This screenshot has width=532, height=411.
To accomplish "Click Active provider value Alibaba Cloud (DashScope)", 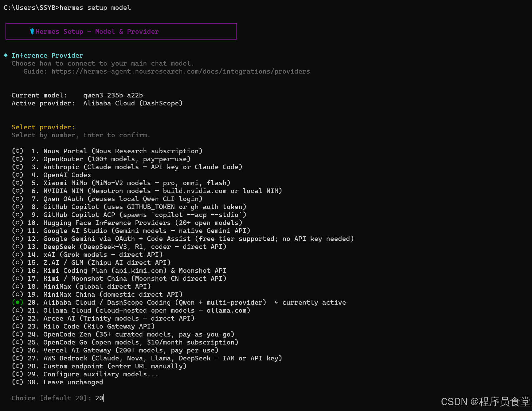I will pos(133,103).
